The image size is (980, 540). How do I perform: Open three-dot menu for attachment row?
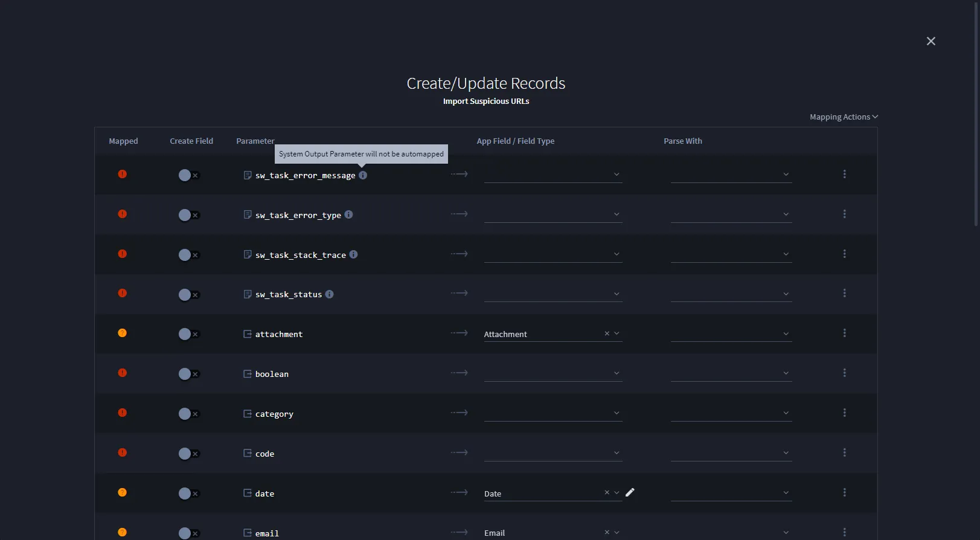(844, 333)
